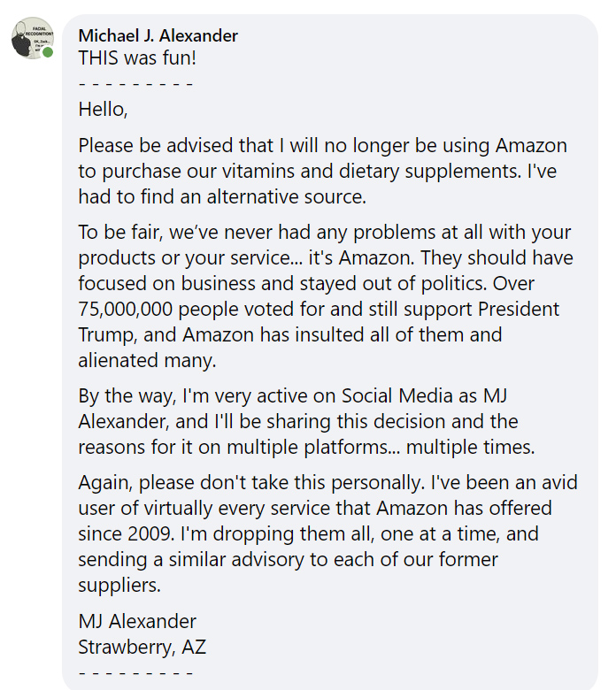Viewport: 616px width, 690px height.
Task: Click the "MJ Alexander" signature line
Action: pyautogui.click(x=137, y=621)
